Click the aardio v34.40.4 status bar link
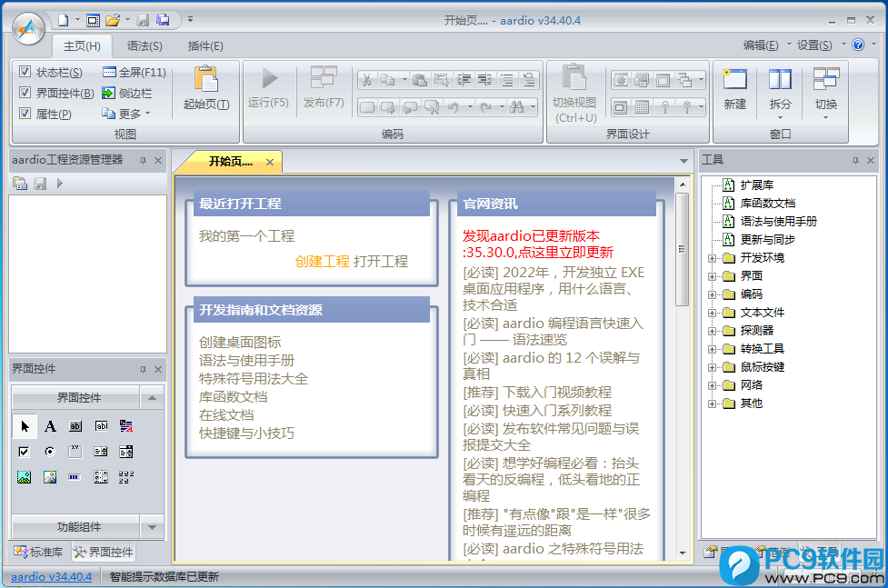 coord(51,577)
